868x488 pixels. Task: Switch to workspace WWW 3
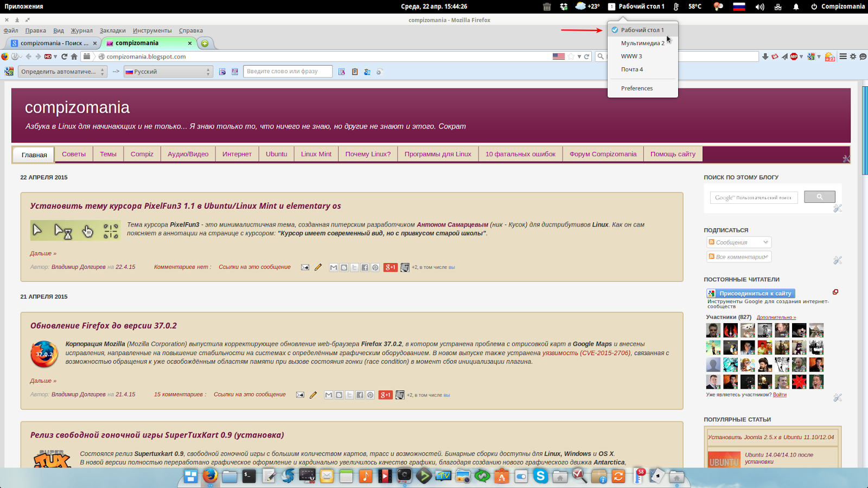(x=643, y=56)
